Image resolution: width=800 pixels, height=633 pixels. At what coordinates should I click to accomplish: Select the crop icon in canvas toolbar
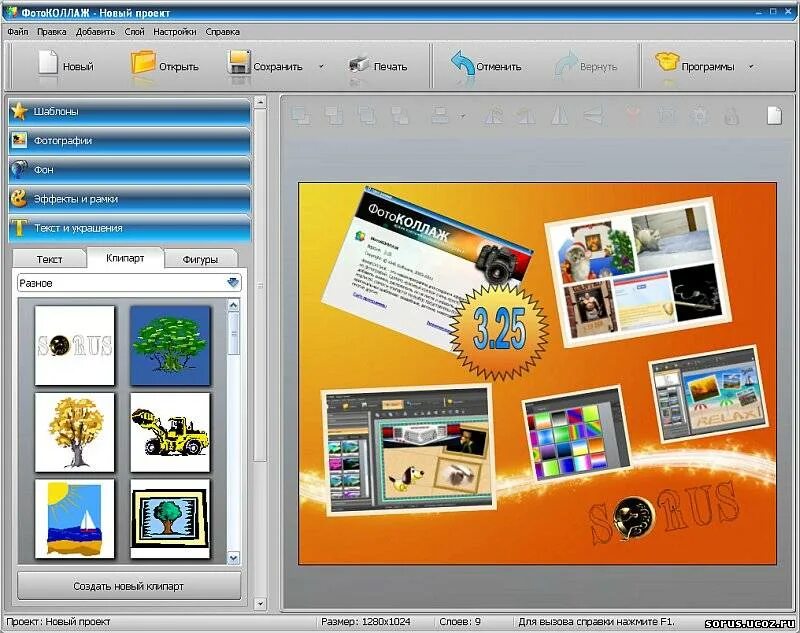(x=666, y=115)
